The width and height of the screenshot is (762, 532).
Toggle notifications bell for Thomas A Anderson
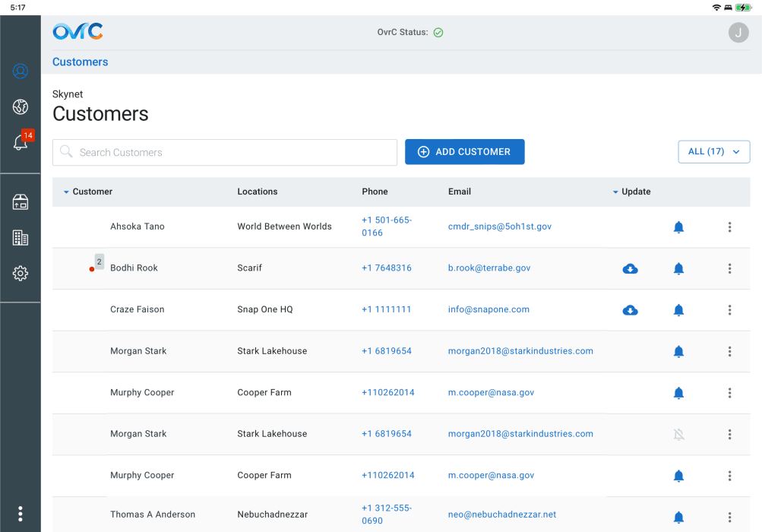(678, 518)
